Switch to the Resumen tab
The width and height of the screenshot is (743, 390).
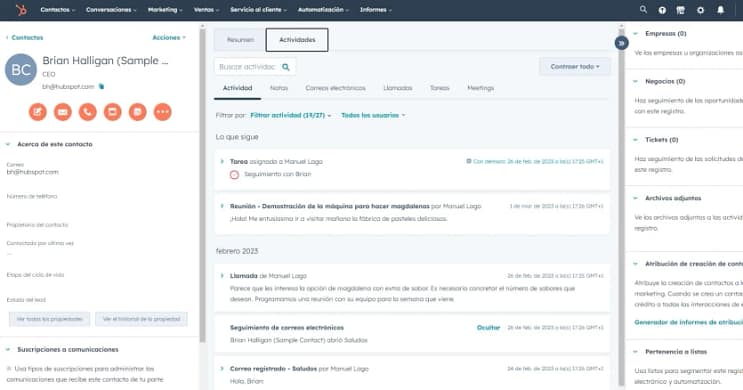pyautogui.click(x=240, y=40)
